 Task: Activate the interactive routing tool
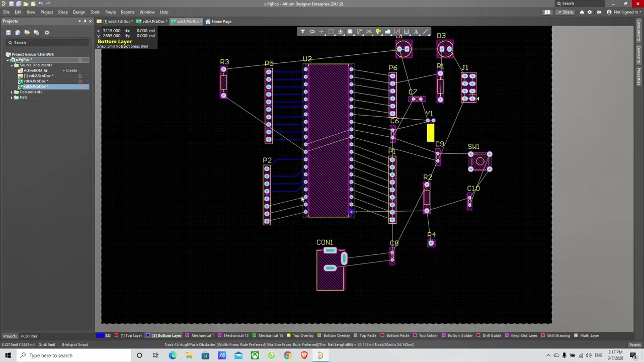click(x=359, y=32)
